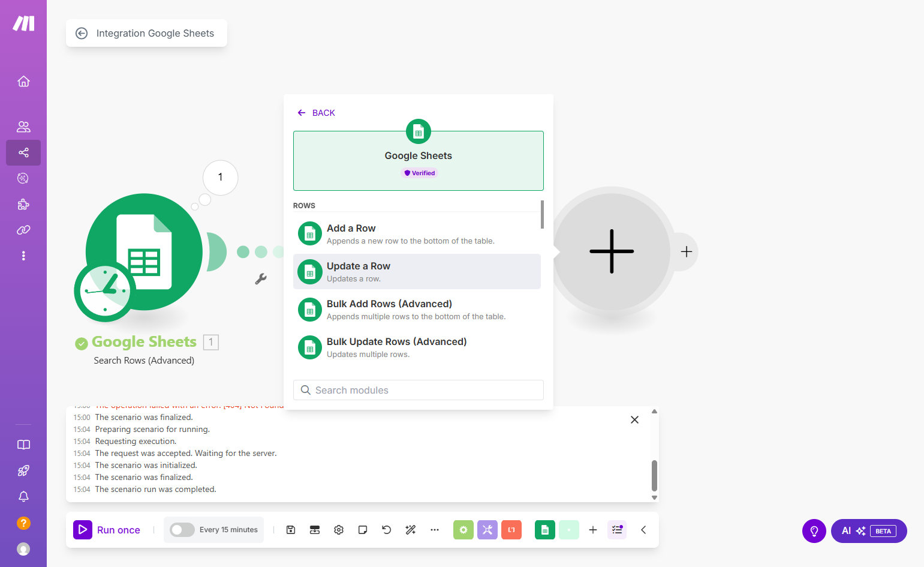Open the Notes icon in the toolbar
The height and width of the screenshot is (567, 924).
[363, 530]
